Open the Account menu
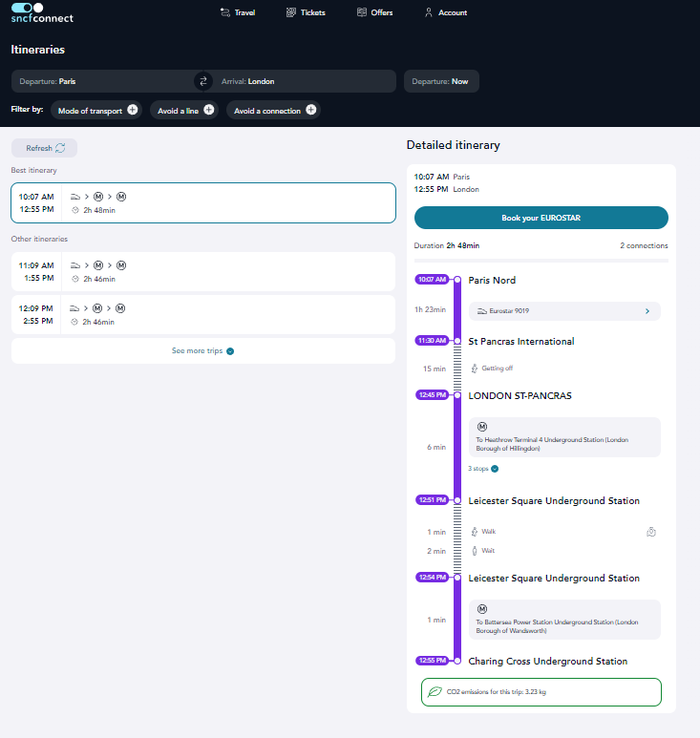Screen dimensions: 700x738 445,12
